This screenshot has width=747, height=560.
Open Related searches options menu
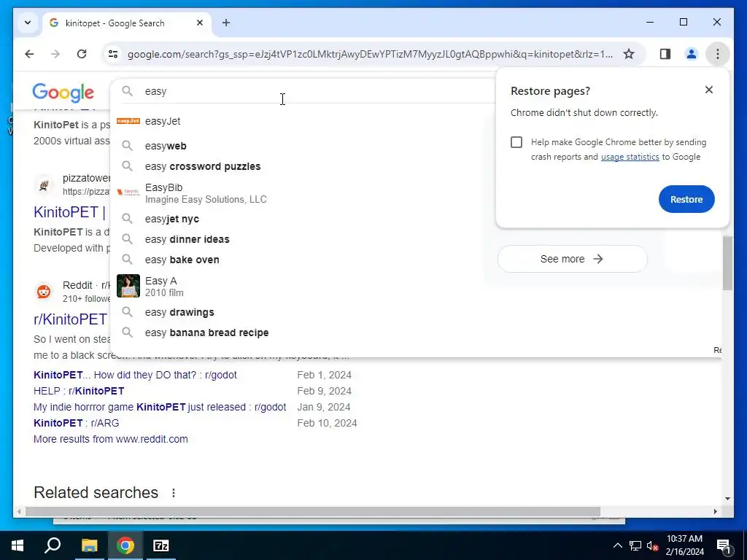click(x=174, y=493)
